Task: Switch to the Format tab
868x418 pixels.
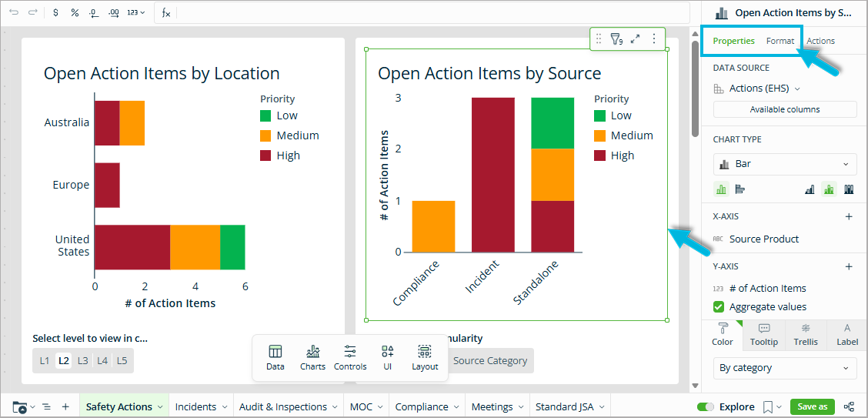Action: [x=780, y=41]
